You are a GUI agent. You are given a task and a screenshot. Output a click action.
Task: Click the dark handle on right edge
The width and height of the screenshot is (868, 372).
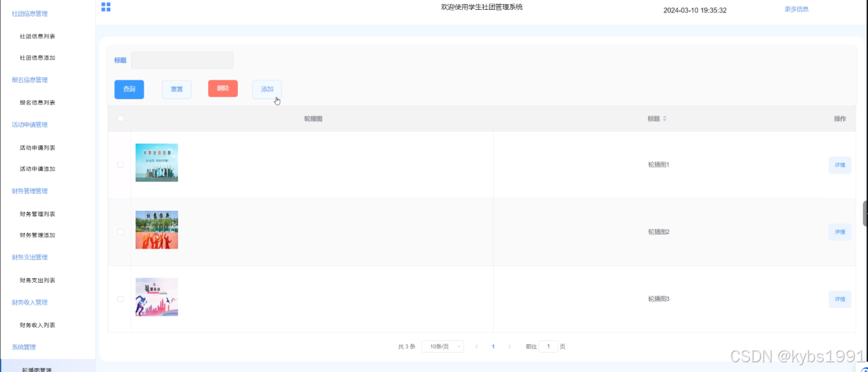click(x=866, y=213)
